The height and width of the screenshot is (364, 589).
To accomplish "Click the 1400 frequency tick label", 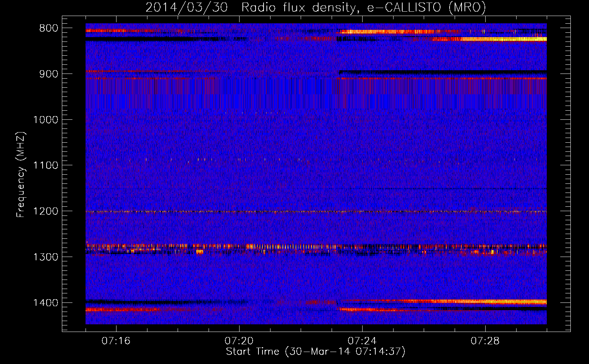I will (46, 303).
